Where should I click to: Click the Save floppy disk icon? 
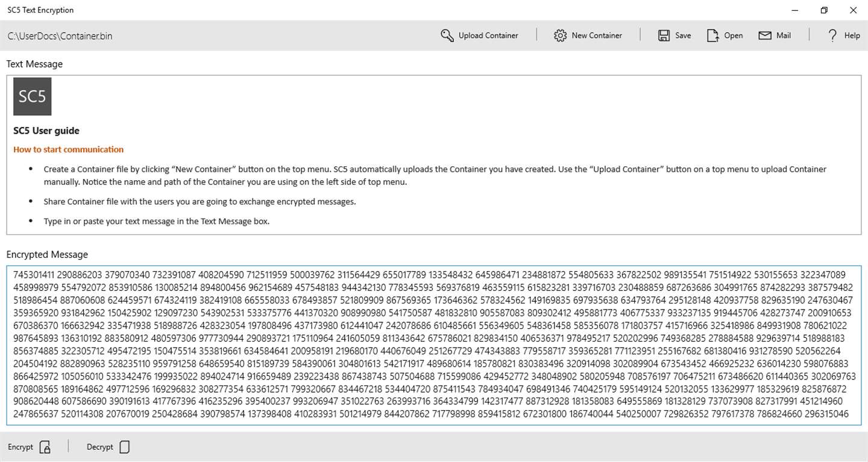click(x=664, y=36)
